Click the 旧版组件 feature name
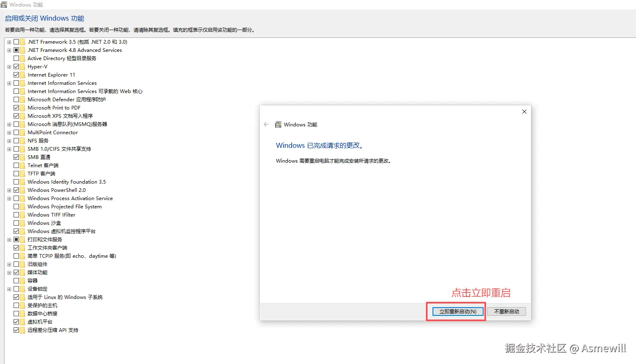Viewport: 636px width, 364px height. click(37, 264)
